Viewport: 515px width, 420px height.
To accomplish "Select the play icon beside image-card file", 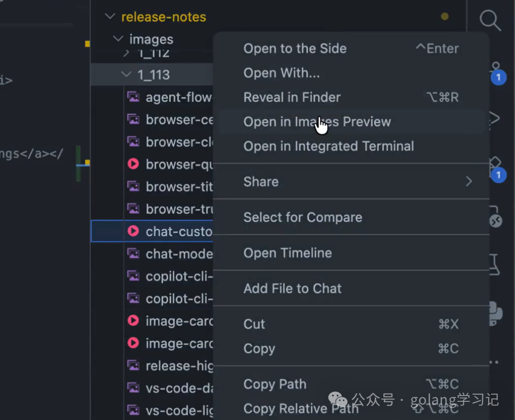I will pyautogui.click(x=133, y=321).
